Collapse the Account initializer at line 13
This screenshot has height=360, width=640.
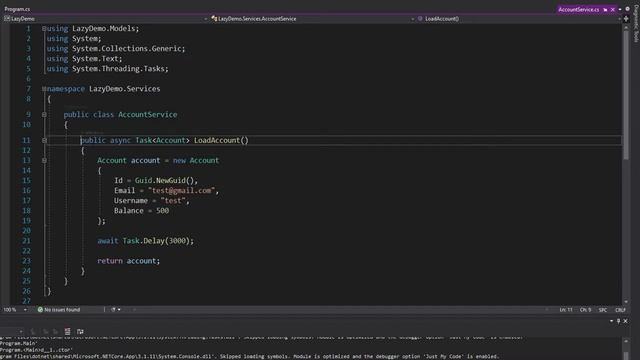(44, 160)
